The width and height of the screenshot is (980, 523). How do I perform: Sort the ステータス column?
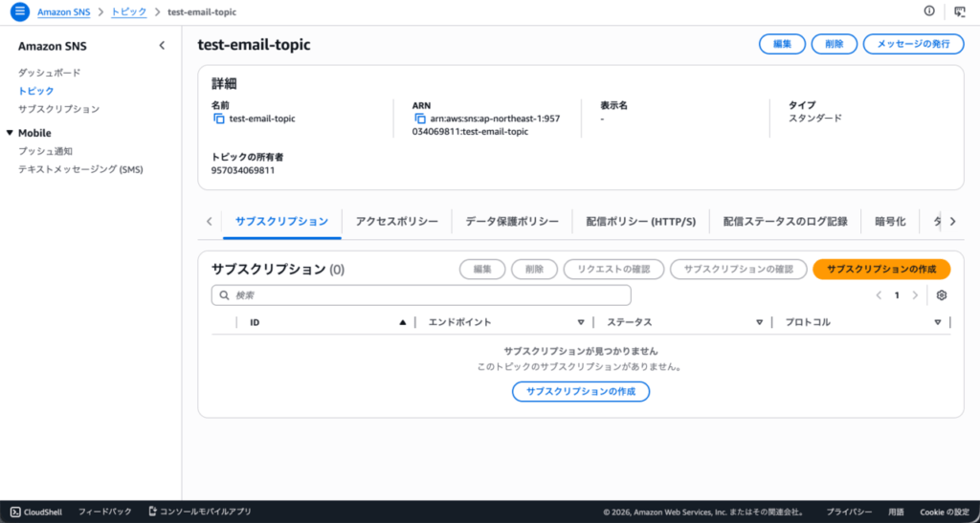(x=759, y=322)
